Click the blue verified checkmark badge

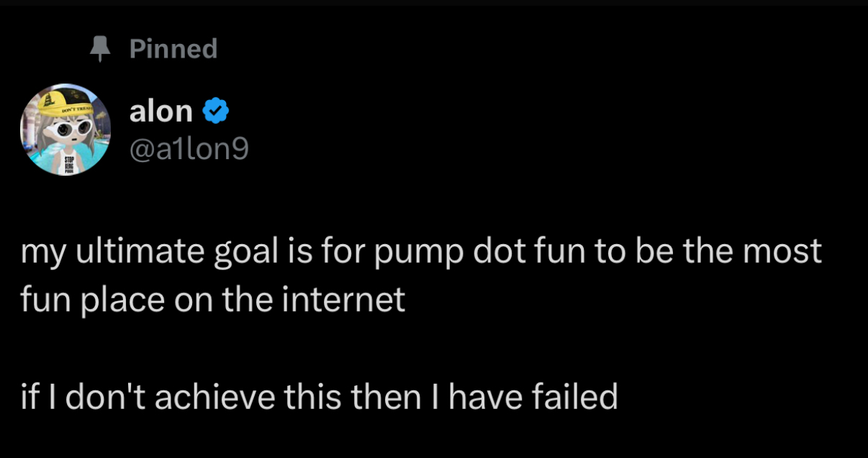click(x=216, y=111)
